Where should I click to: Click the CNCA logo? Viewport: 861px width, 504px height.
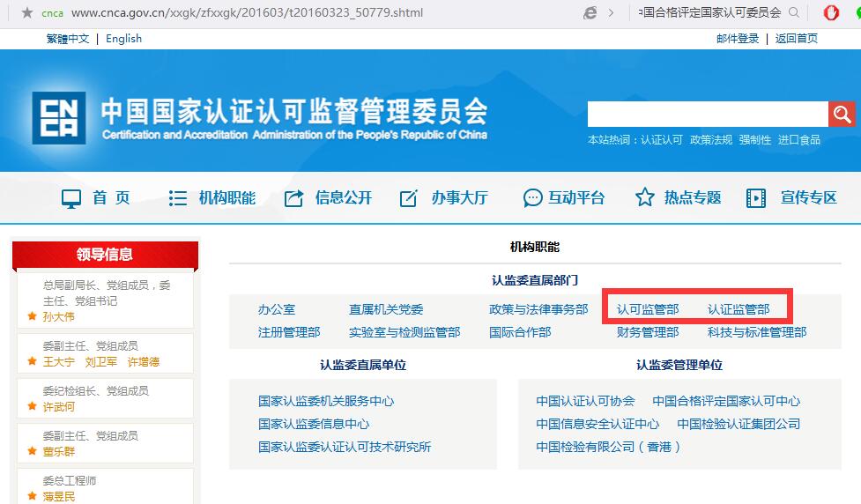pyautogui.click(x=59, y=118)
